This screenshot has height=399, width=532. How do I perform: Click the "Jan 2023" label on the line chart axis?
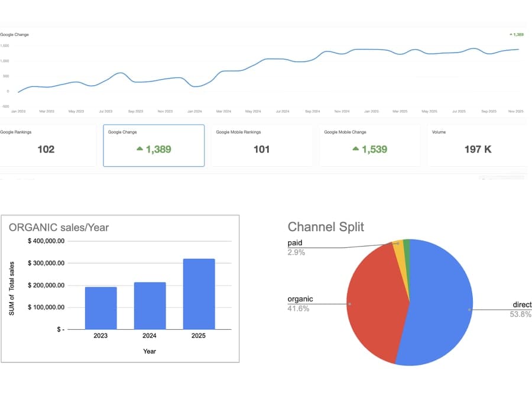(x=18, y=111)
